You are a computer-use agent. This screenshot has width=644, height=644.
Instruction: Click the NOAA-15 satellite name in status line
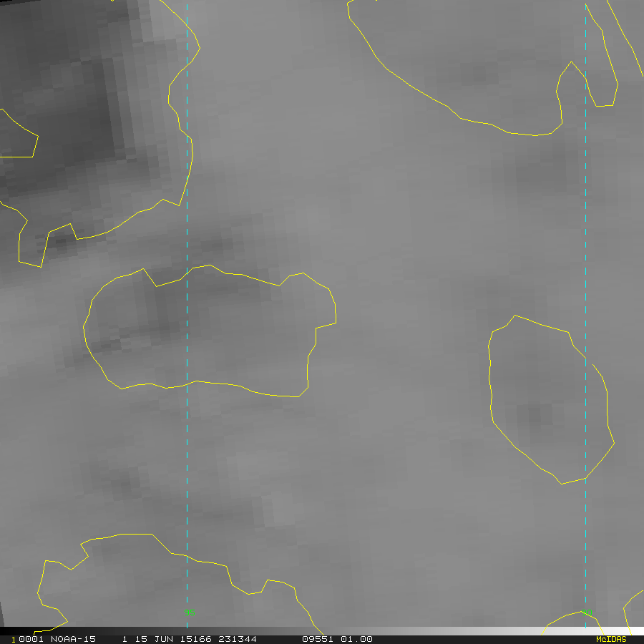coord(73,639)
